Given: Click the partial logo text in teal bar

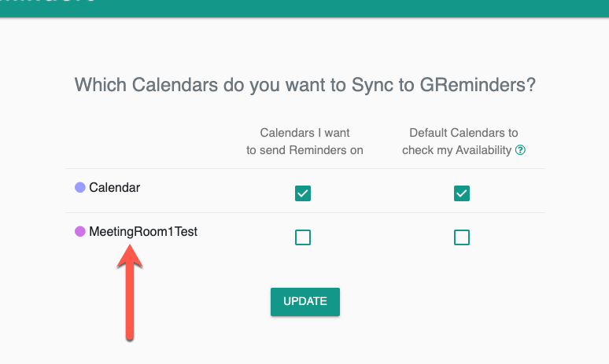Looking at the screenshot, I should (47, 2).
